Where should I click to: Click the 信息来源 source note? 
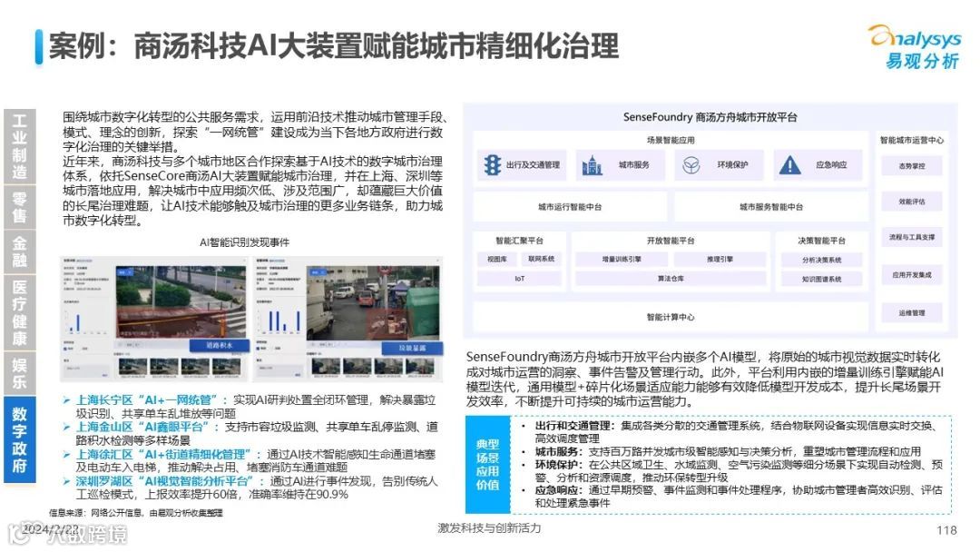click(x=135, y=513)
